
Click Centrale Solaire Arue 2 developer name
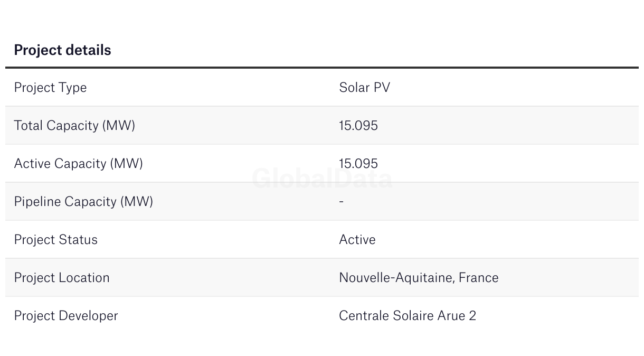pyautogui.click(x=408, y=316)
